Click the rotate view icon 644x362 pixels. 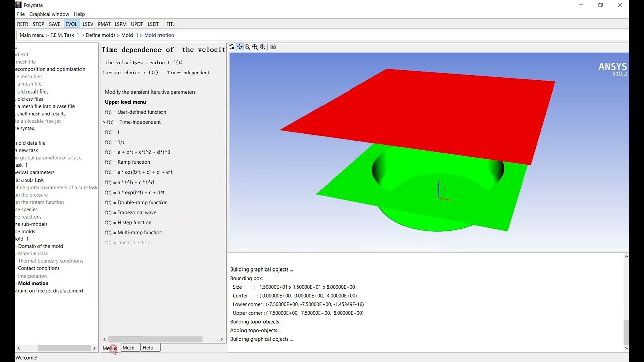(232, 47)
